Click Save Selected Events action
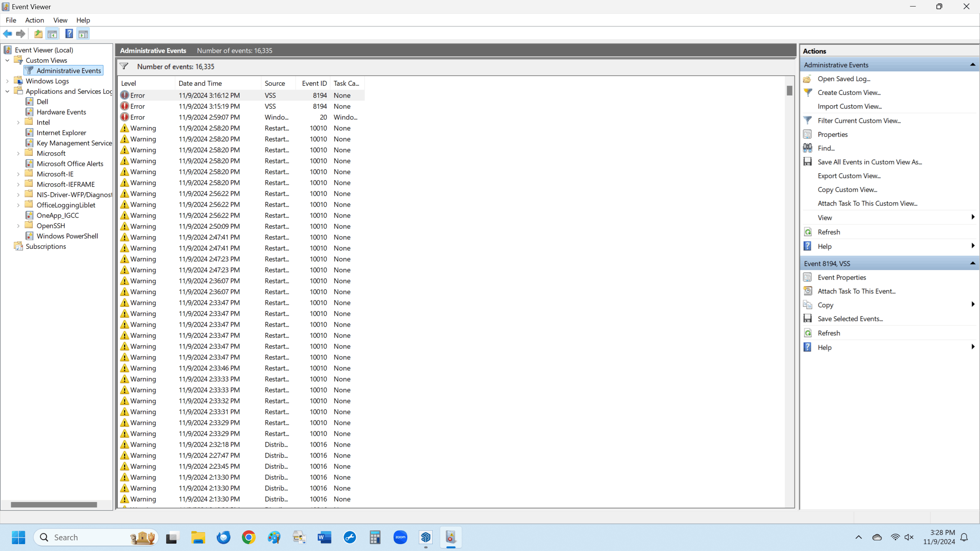 point(850,319)
